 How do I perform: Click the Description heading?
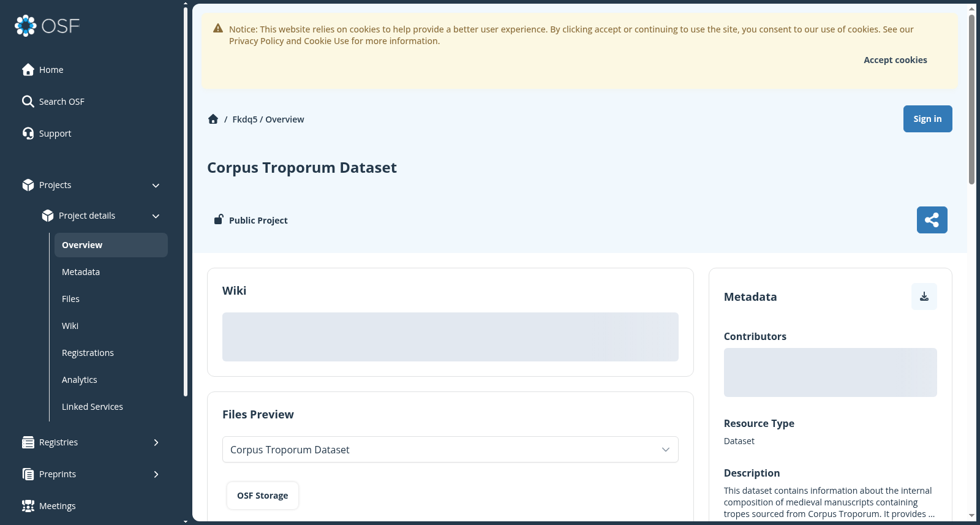pos(752,473)
